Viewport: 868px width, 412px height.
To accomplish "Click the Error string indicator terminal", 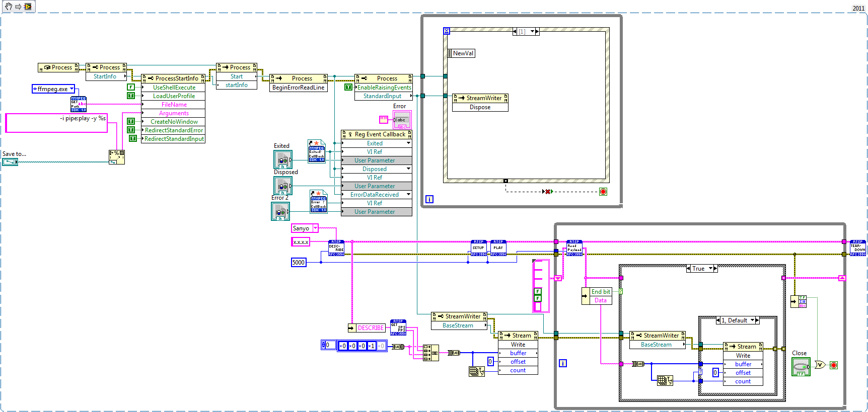I will (x=402, y=120).
